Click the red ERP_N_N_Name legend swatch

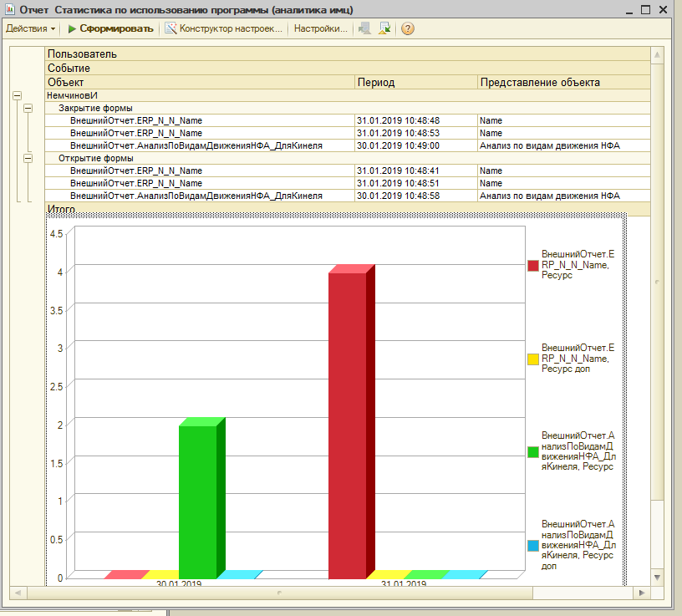532,265
